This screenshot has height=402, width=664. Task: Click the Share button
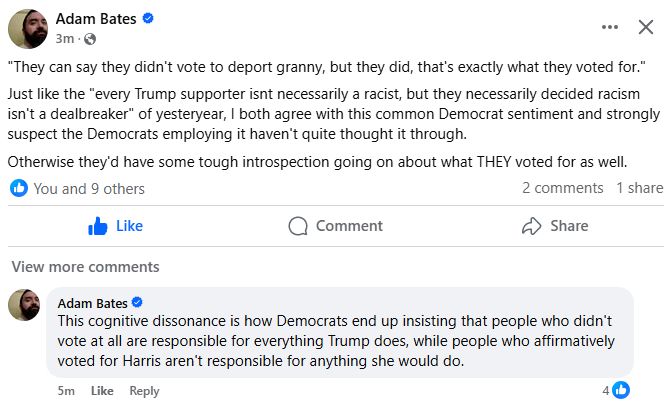[x=555, y=226]
